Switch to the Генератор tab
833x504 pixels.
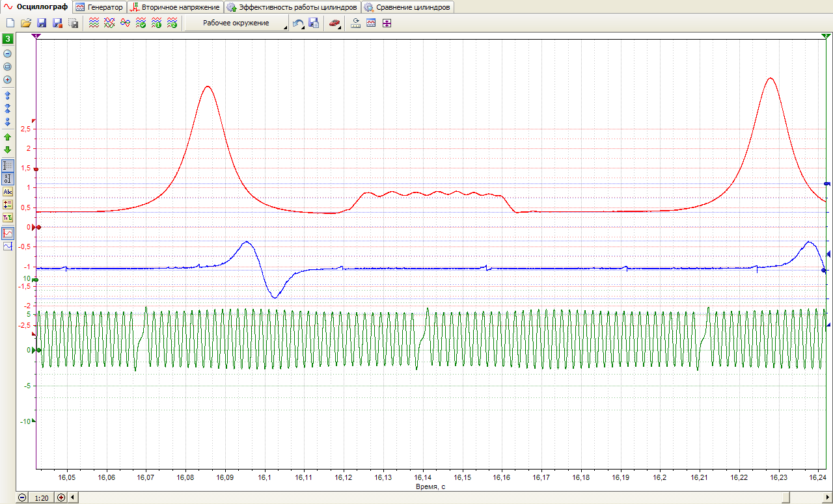[x=100, y=7]
